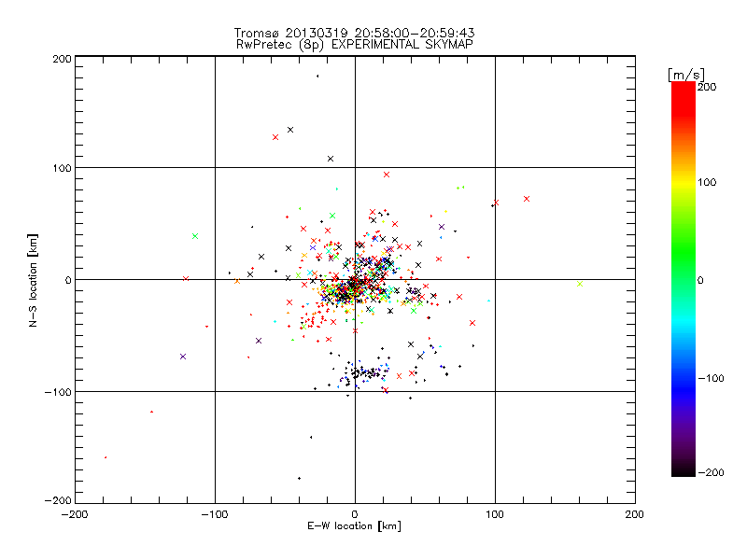This screenshot has height=560, width=747.
Task: Click the y-axis '0' tick label
Action: click(x=68, y=280)
